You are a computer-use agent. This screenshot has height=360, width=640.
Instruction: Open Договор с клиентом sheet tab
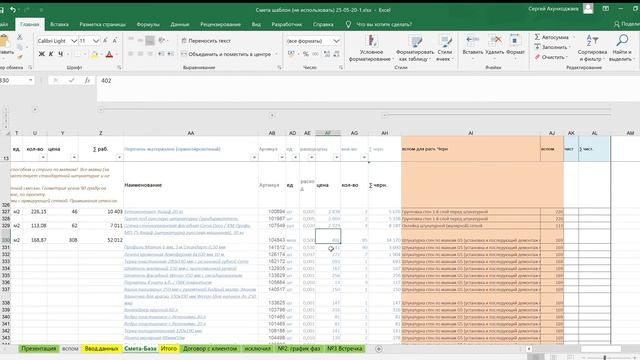[210, 349]
